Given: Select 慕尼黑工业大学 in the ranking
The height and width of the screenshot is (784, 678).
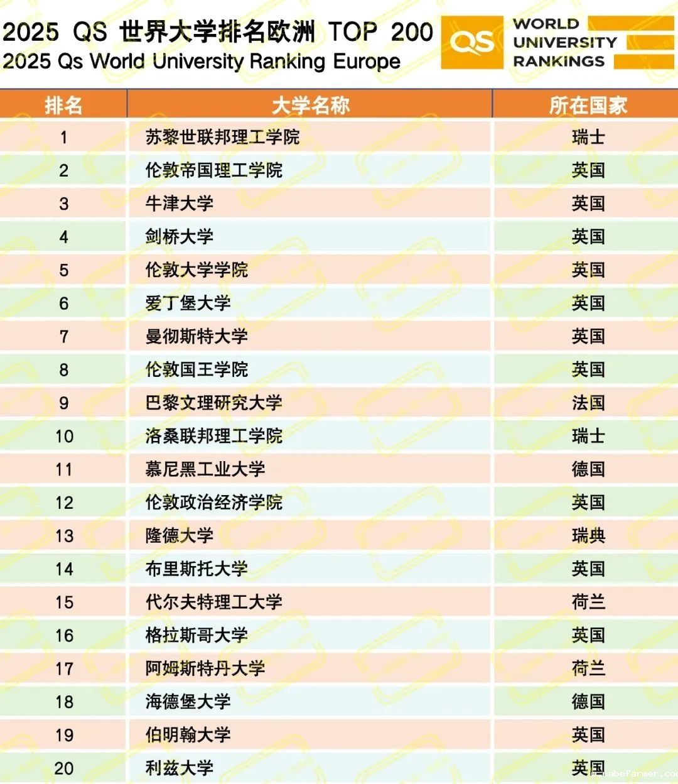Looking at the screenshot, I should coord(205,469).
